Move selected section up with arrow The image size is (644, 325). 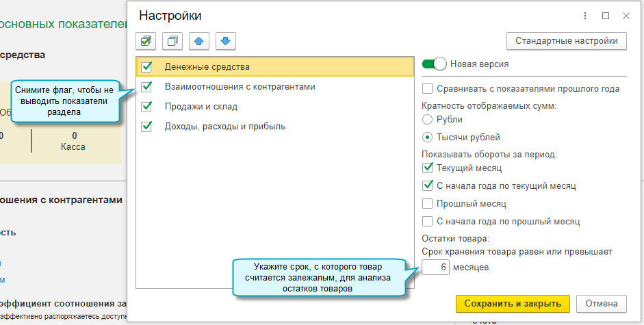coord(198,41)
